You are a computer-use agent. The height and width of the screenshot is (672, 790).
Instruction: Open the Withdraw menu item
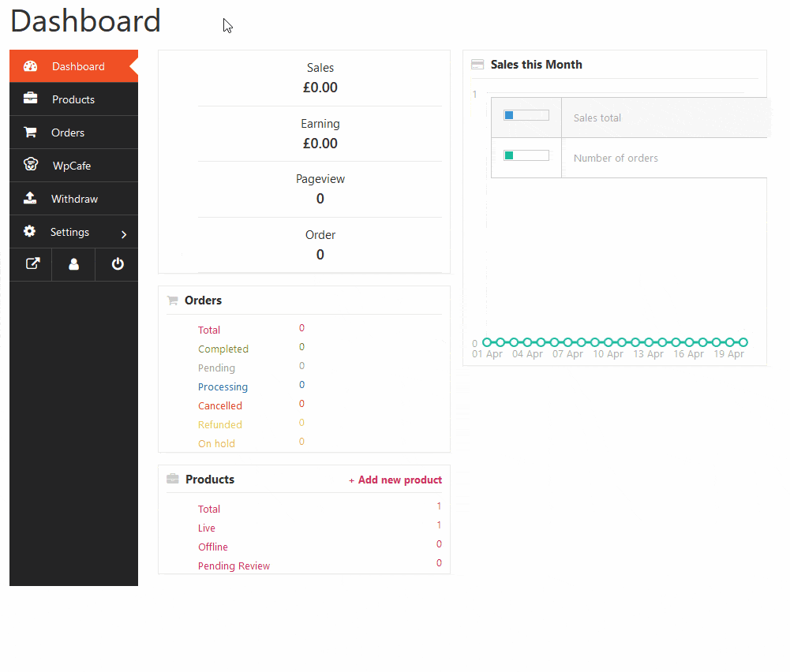point(73,199)
